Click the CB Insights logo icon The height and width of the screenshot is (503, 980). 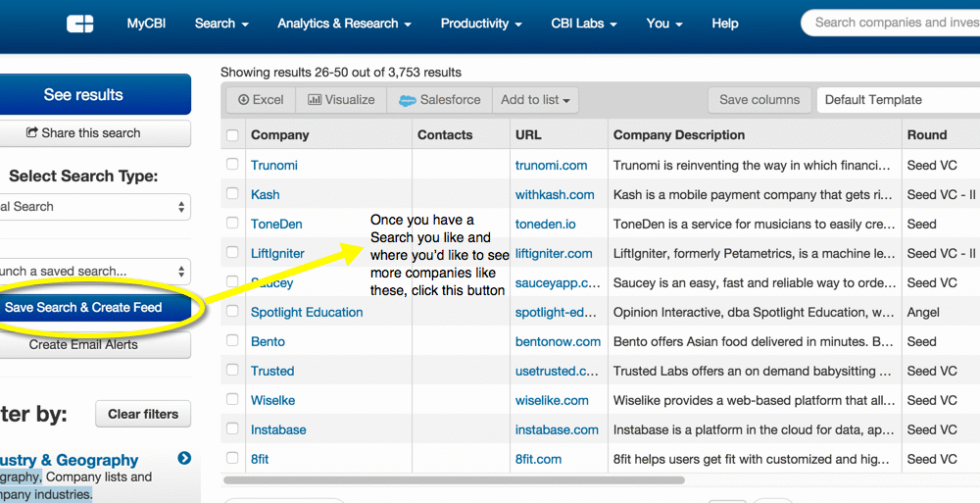(80, 24)
